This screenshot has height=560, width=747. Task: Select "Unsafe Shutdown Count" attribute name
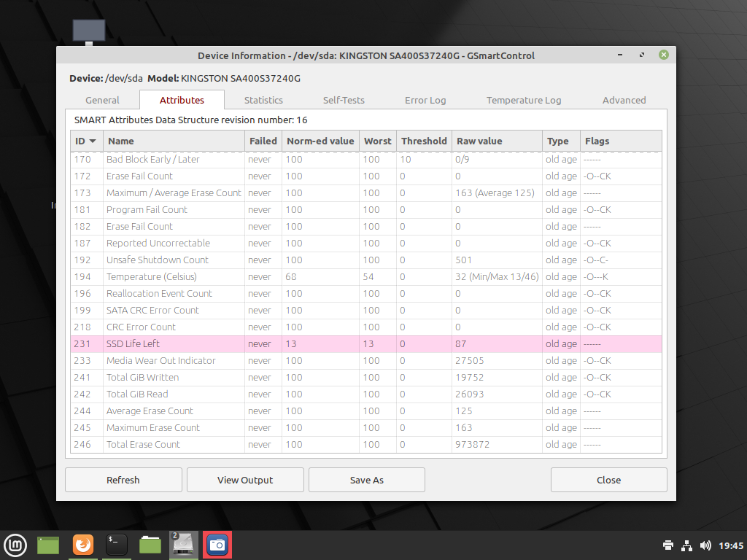[x=158, y=260]
